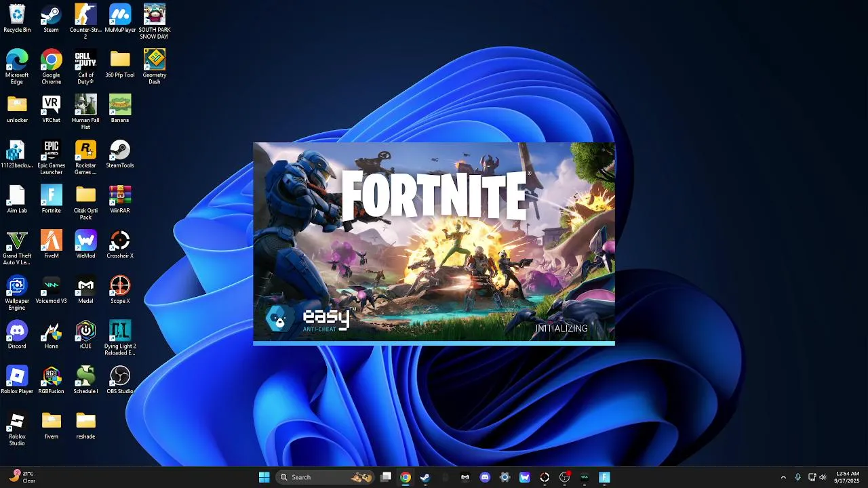The width and height of the screenshot is (868, 488).
Task: Open Discord from the taskbar
Action: click(x=485, y=477)
